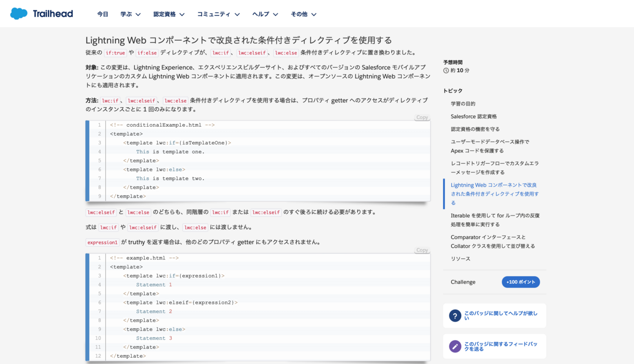Click the Trailhead cloud logo

tap(19, 14)
